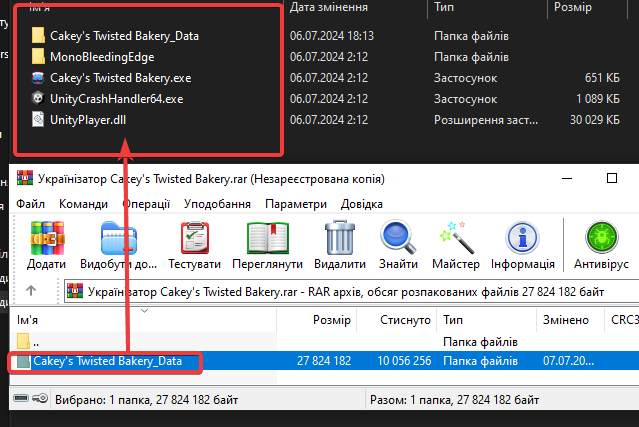Click 'Розширення заст...' type cell
Viewport: 639px width, 427px height.
click(x=486, y=120)
